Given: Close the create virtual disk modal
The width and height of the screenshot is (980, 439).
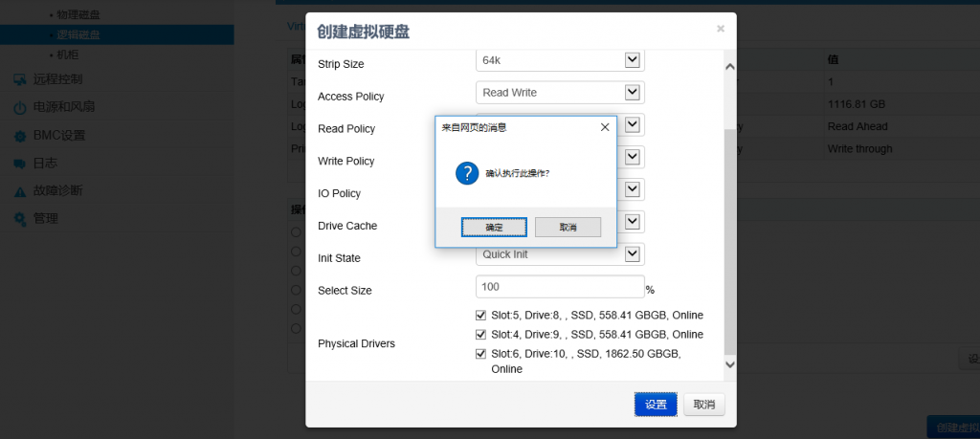Looking at the screenshot, I should [720, 29].
